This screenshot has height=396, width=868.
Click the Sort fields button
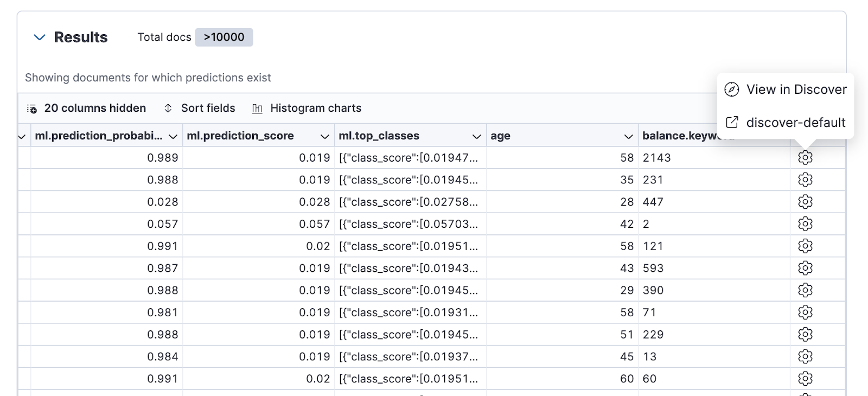pyautogui.click(x=200, y=108)
